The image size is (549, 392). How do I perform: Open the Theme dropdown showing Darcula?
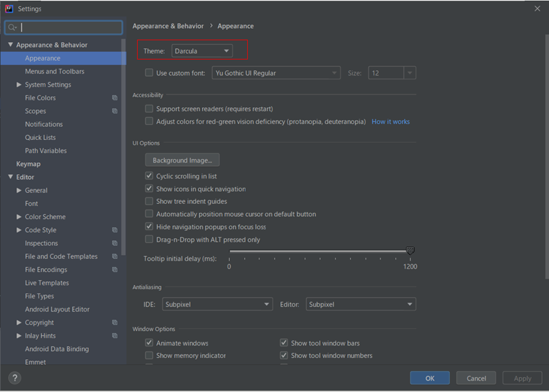coord(202,51)
